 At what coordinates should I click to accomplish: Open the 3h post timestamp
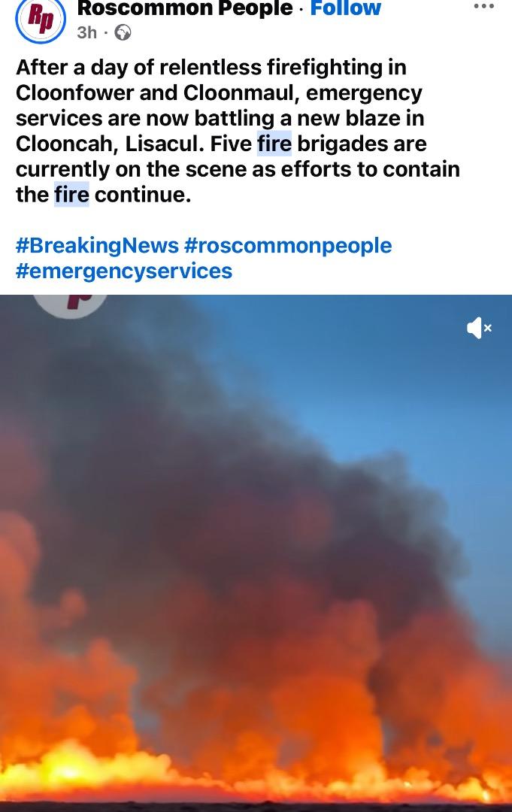click(x=87, y=32)
